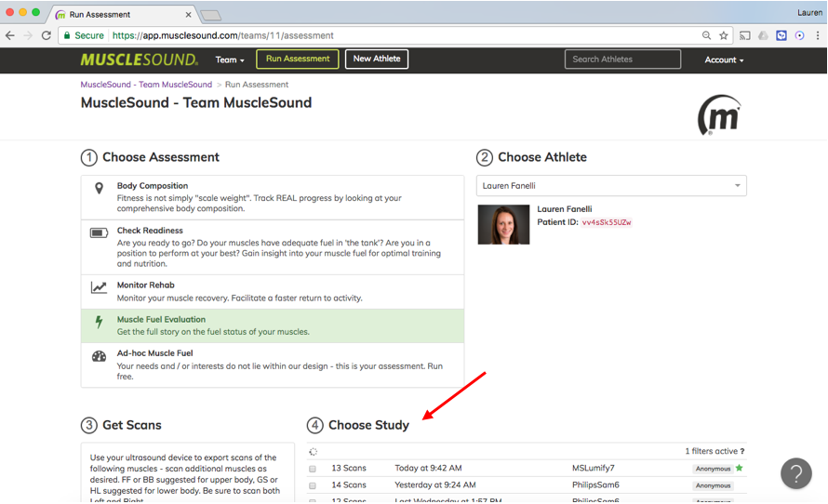Click Lauren Fanelli's profile photo
The image size is (828, 504).
503,224
